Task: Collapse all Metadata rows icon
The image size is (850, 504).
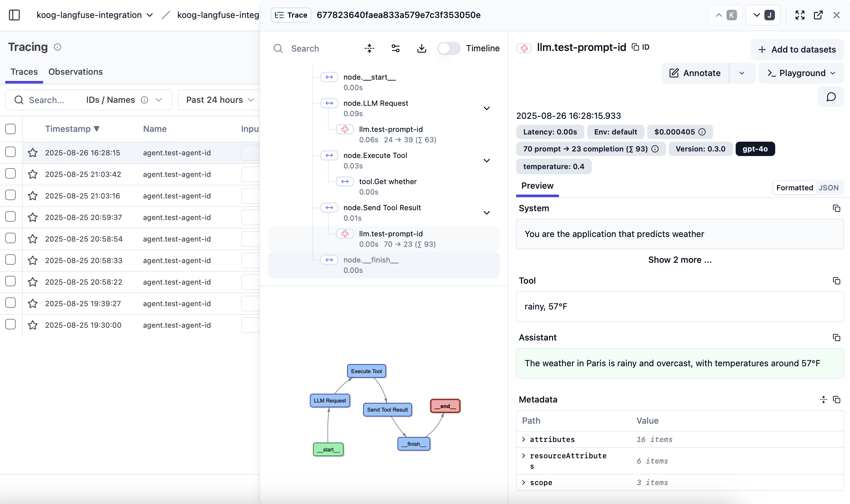Action: (823, 400)
